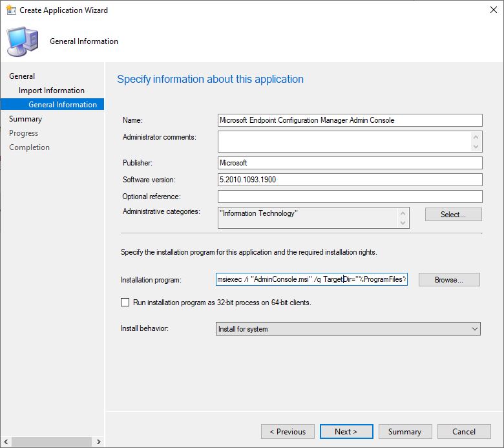Click the Completion step in the sidebar
The height and width of the screenshot is (448, 504).
(29, 147)
